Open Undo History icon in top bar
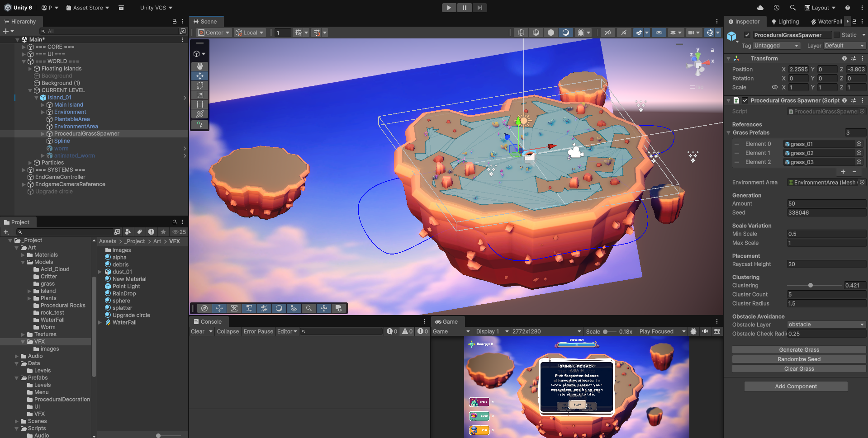This screenshot has height=438, width=868. (x=777, y=8)
